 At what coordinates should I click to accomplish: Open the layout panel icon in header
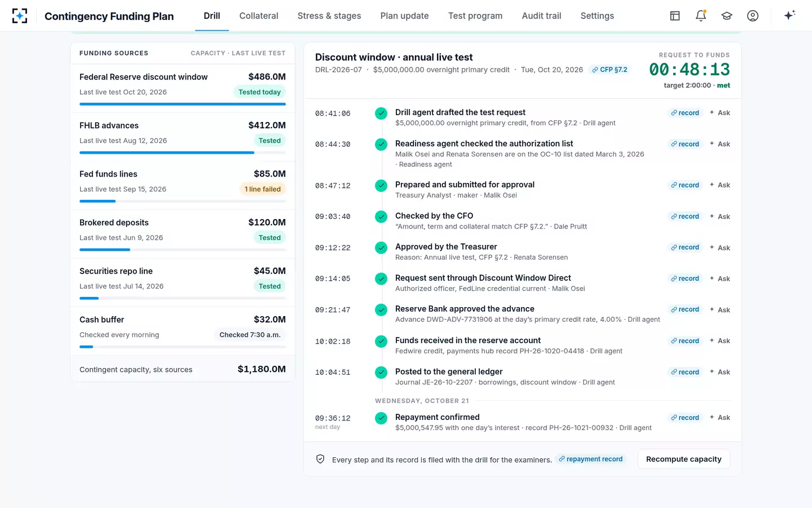coord(675,16)
